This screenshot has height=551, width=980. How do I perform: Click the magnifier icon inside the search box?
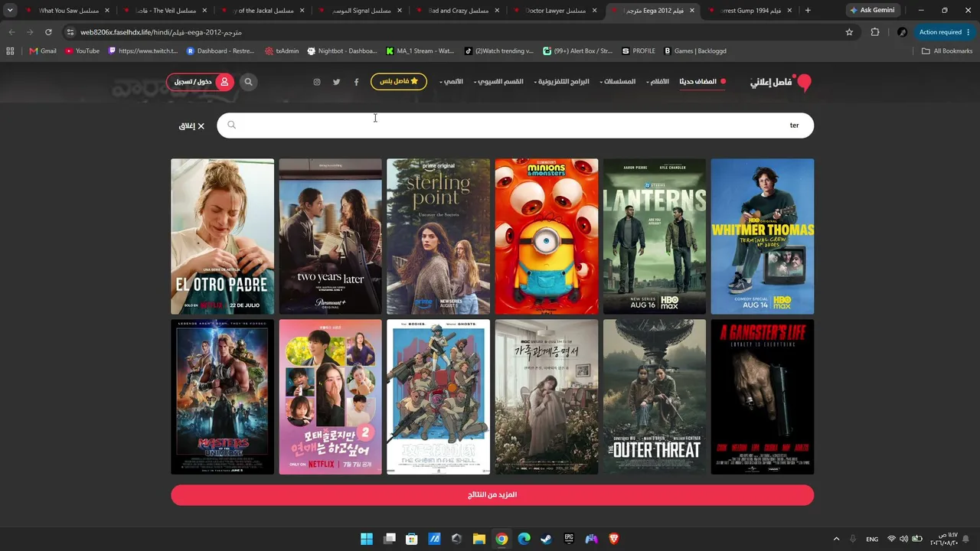[231, 125]
